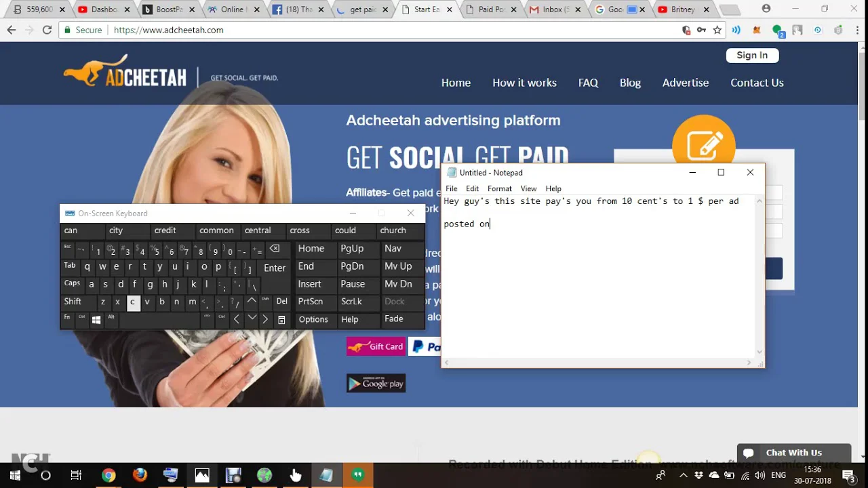Click the Sign In button

coord(752,56)
